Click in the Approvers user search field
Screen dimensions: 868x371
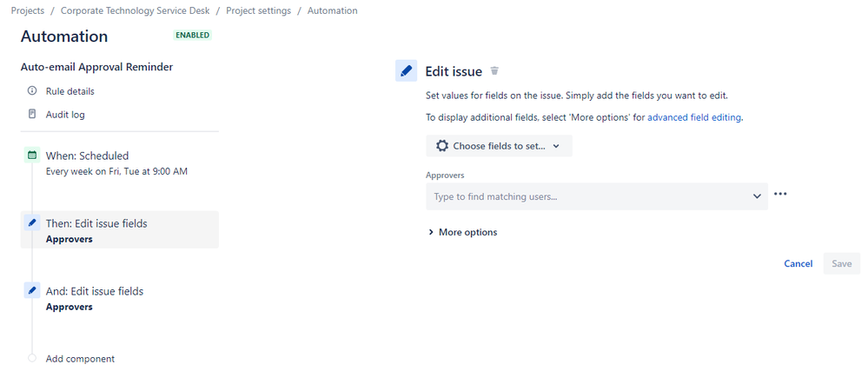click(x=597, y=196)
